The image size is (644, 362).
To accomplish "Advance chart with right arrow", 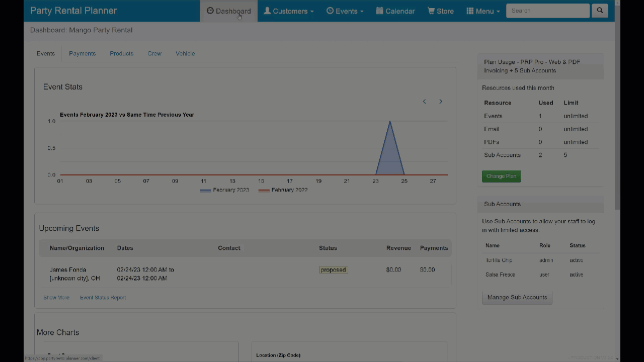I will pyautogui.click(x=441, y=102).
